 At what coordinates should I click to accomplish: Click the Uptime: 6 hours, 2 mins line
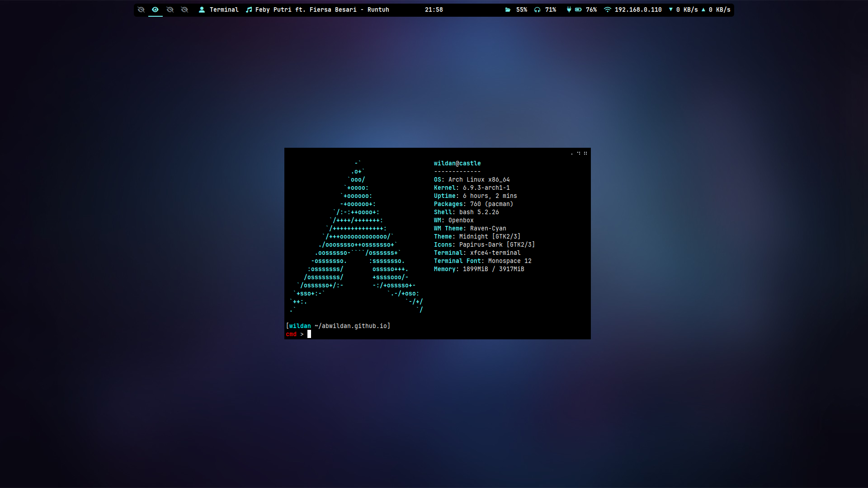click(475, 196)
